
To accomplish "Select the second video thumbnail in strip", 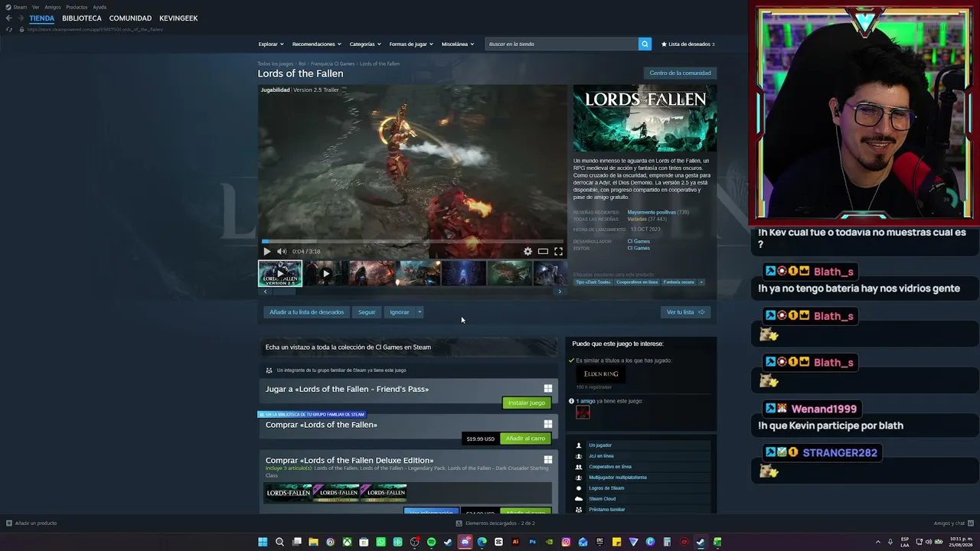I will point(325,273).
